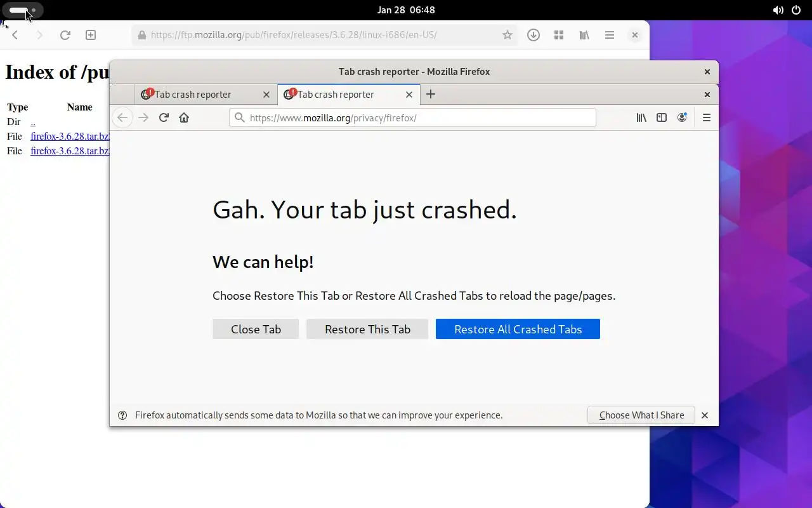Click the Back arrow in background browser
812x508 pixels.
pyautogui.click(x=15, y=35)
